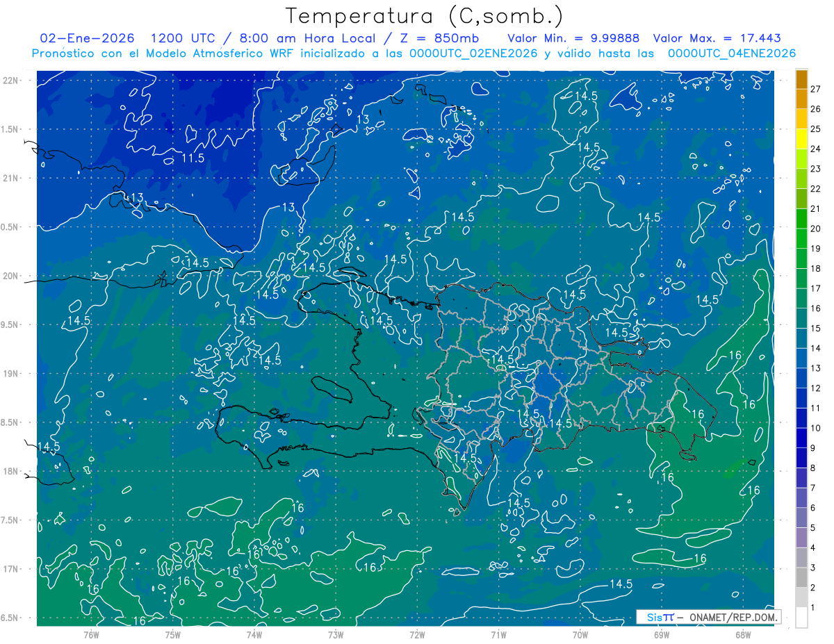Click the number 23 on the color scale
Image resolution: width=834 pixels, height=644 pixels.
click(816, 169)
